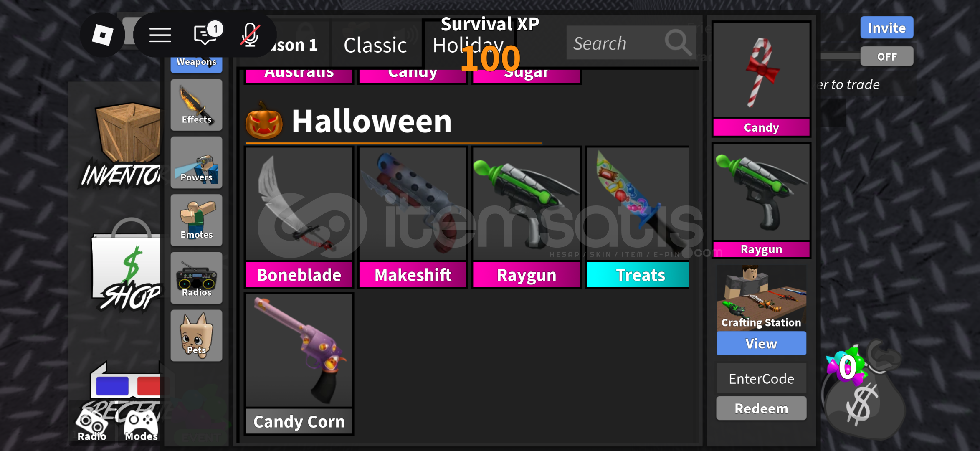980x451 pixels.
Task: Open the hamburger menu icon
Action: [160, 35]
